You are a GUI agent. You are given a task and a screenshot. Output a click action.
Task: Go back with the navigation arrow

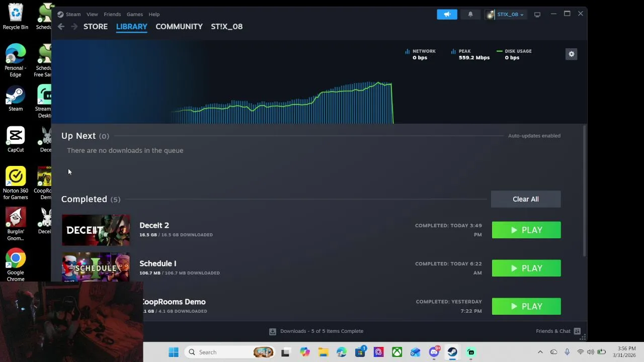pos(61,27)
